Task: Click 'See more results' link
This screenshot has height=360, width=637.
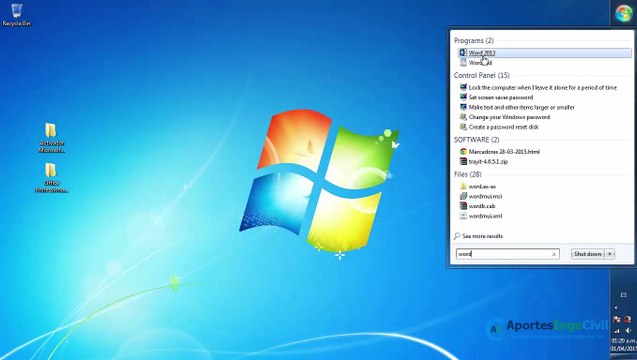Action: [478, 236]
